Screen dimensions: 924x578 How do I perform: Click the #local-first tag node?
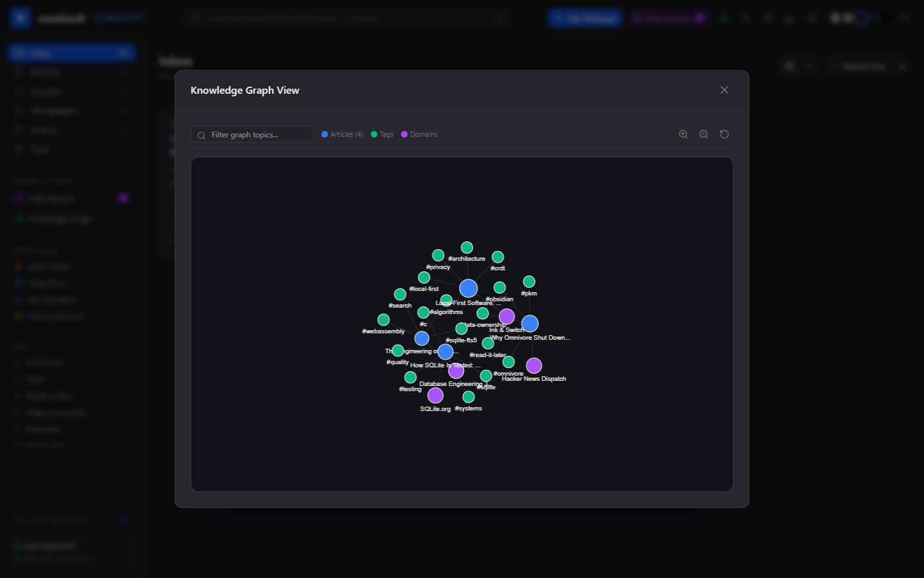click(424, 277)
